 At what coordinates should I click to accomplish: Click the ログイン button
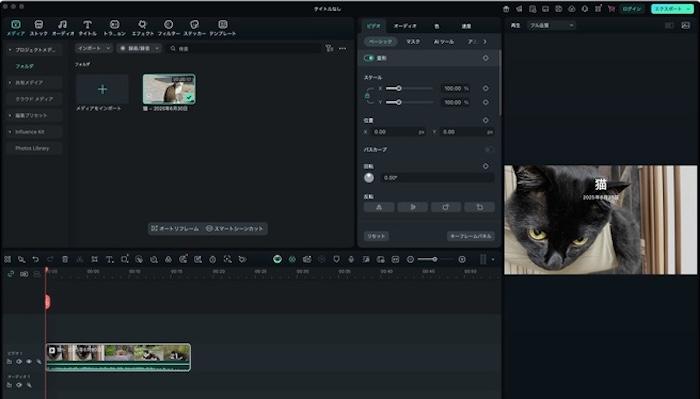[631, 8]
